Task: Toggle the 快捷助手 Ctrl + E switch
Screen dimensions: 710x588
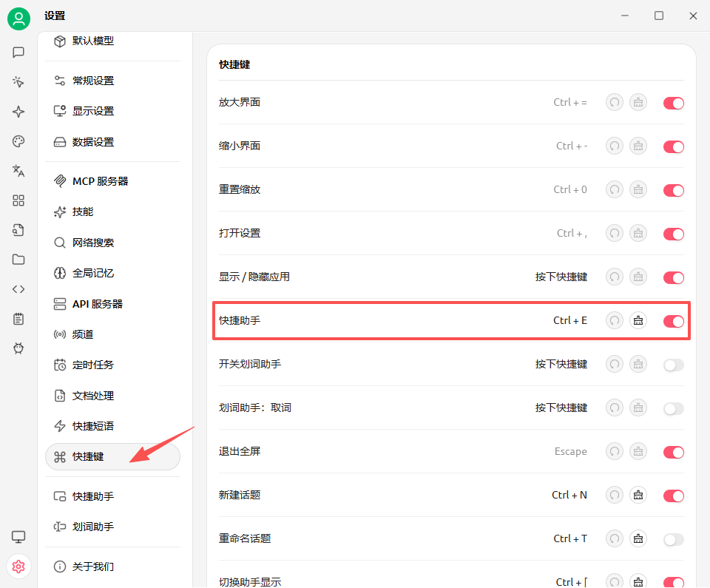Action: tap(673, 321)
